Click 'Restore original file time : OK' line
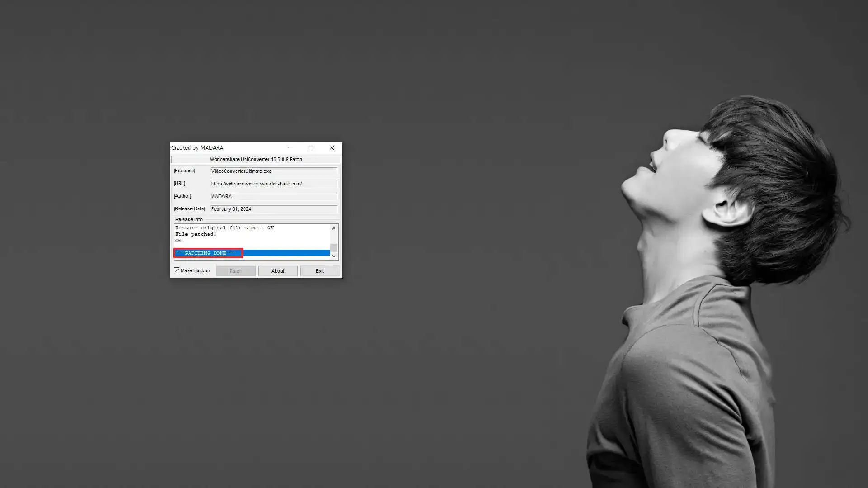The image size is (868, 488). 224,228
